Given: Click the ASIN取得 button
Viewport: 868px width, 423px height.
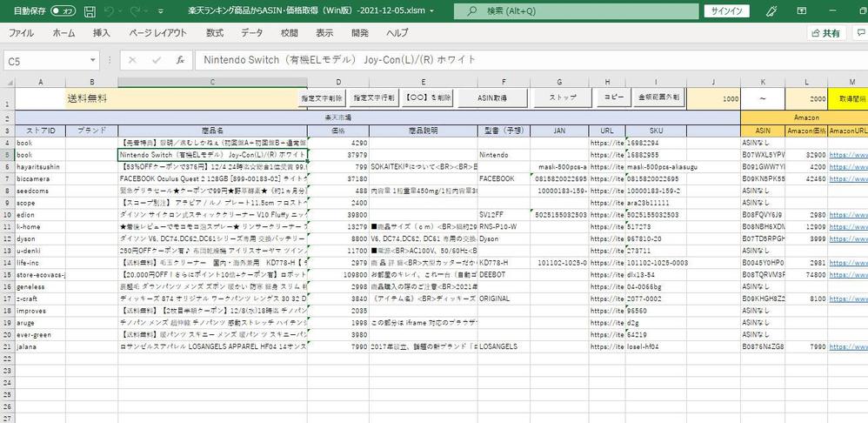Looking at the screenshot, I should (494, 98).
